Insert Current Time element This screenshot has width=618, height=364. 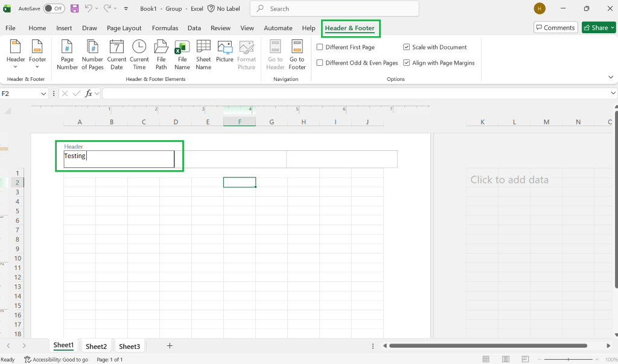[x=139, y=55]
